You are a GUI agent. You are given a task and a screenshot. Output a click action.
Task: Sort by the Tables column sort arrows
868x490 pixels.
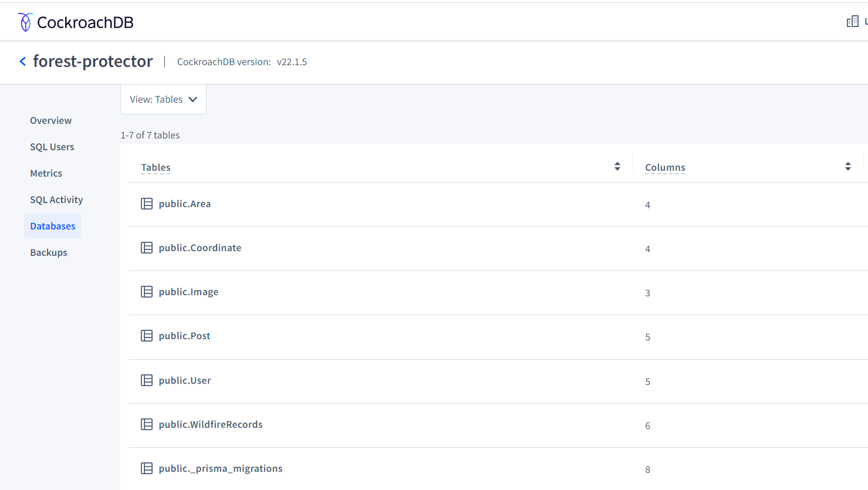click(617, 167)
